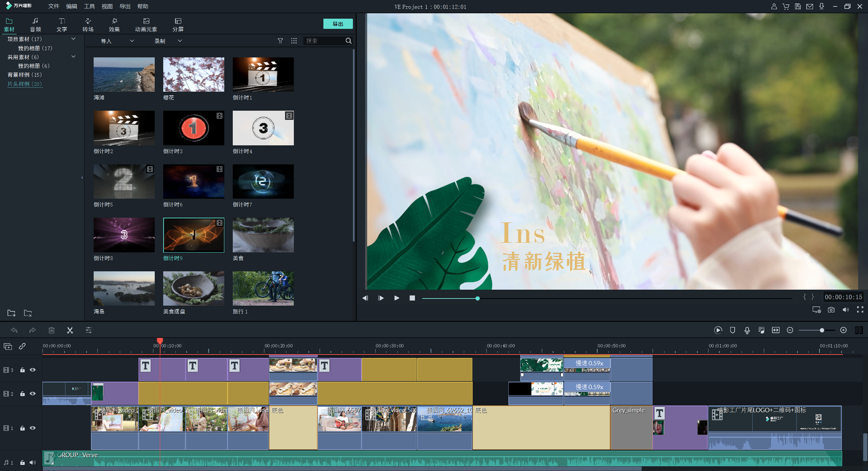This screenshot has height=471, width=868.
Task: Select 我的相册 (6) folder
Action: (33, 66)
